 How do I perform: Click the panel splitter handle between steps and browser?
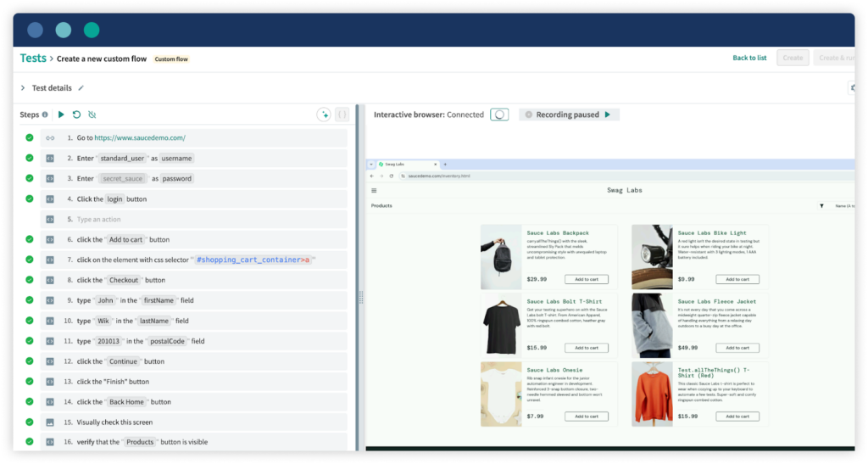click(x=361, y=298)
